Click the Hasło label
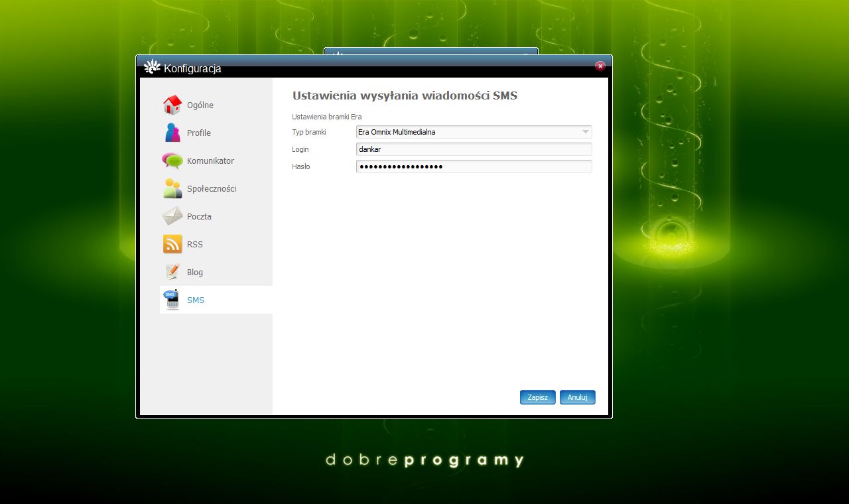This screenshot has width=849, height=504. tap(301, 166)
